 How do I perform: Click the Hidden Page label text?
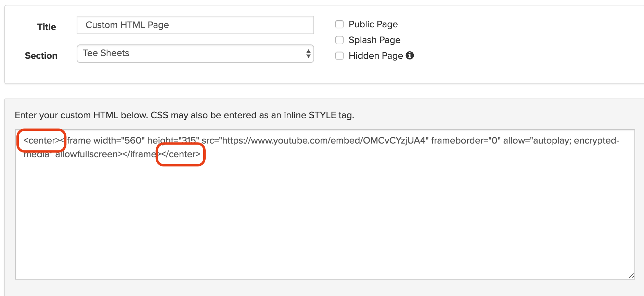click(x=376, y=56)
